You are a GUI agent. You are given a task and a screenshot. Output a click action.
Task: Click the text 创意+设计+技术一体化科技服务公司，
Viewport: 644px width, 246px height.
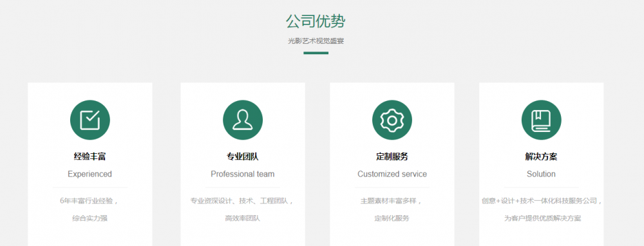tap(542, 201)
